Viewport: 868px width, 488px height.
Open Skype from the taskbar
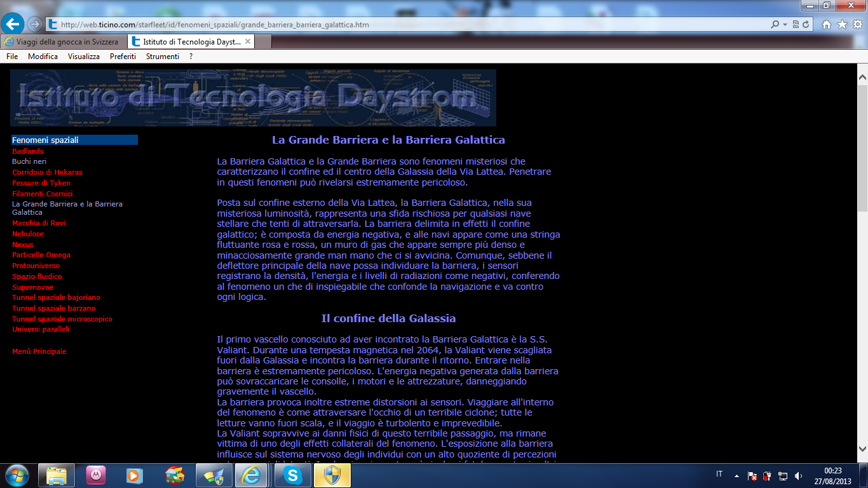[293, 475]
